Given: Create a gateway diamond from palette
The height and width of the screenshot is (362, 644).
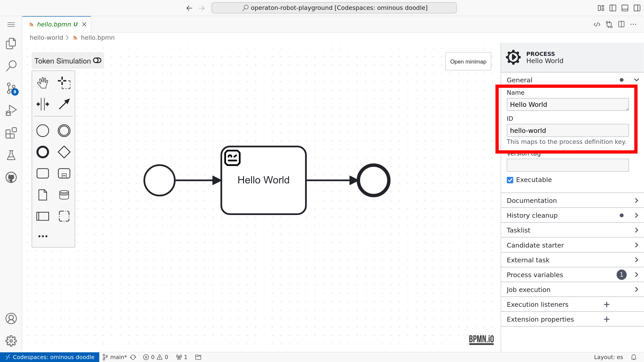Looking at the screenshot, I should pyautogui.click(x=64, y=152).
